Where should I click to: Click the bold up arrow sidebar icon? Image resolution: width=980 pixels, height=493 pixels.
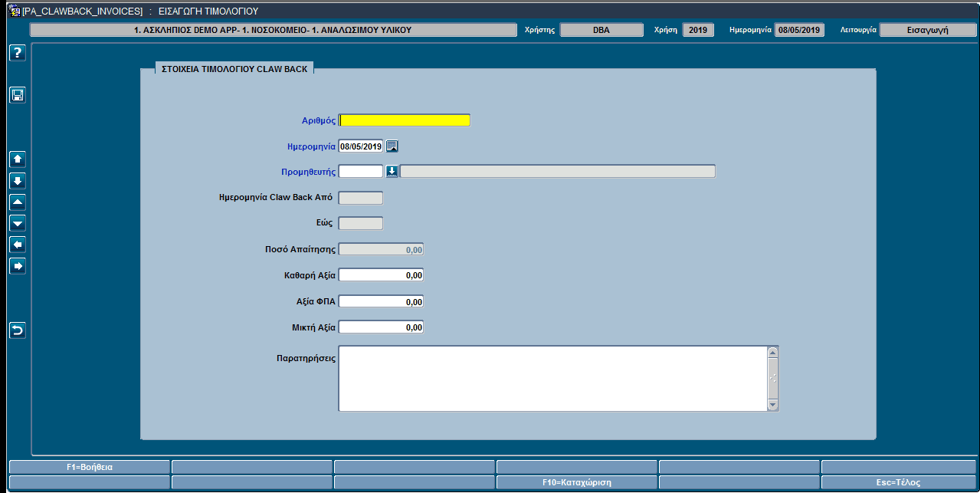coord(17,159)
